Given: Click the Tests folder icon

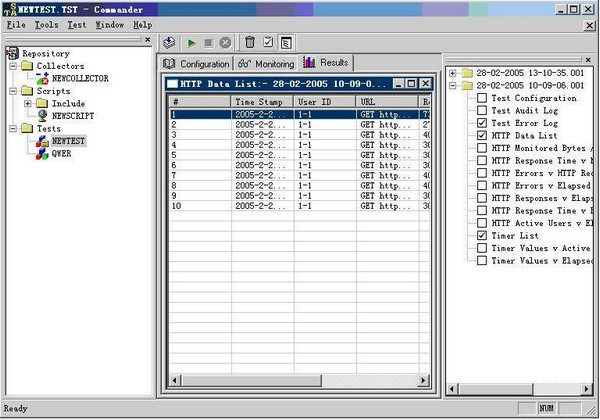Looking at the screenshot, I should click(27, 128).
